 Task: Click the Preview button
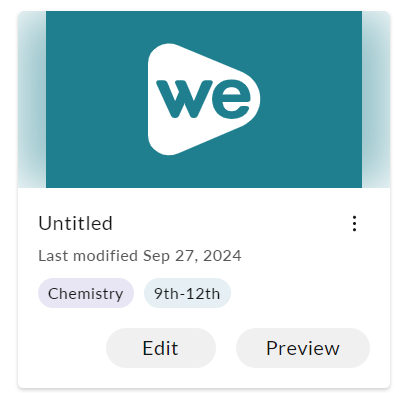(x=303, y=348)
